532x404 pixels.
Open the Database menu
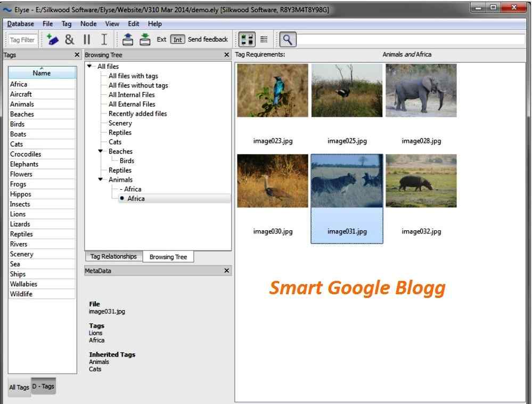(x=20, y=23)
